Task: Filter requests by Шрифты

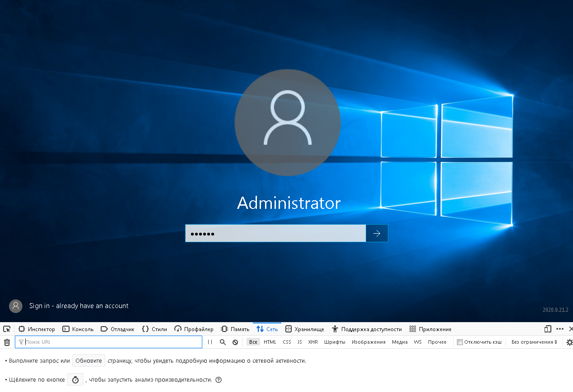Action: pos(335,342)
